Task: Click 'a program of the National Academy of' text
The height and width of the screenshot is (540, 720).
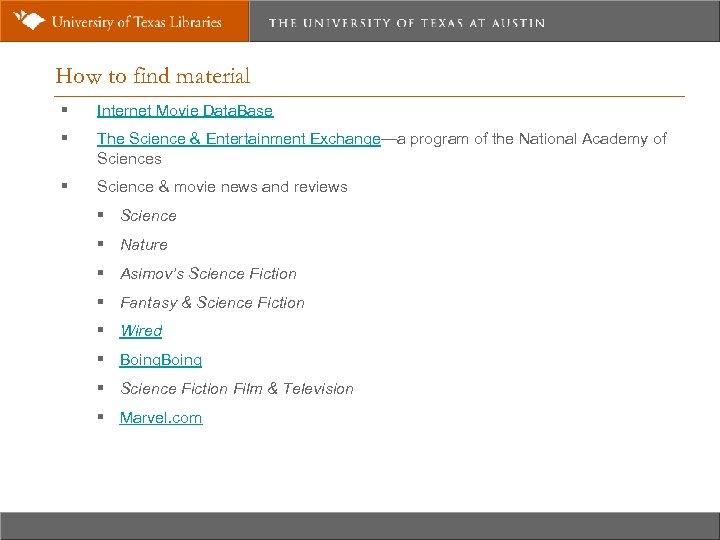Action: click(x=532, y=139)
